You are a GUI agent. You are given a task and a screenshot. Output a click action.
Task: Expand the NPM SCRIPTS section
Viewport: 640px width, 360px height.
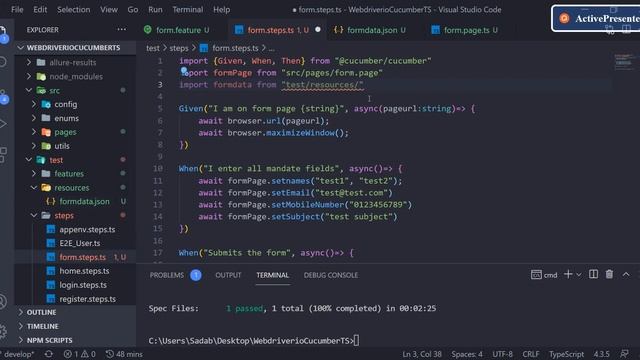tap(76, 340)
